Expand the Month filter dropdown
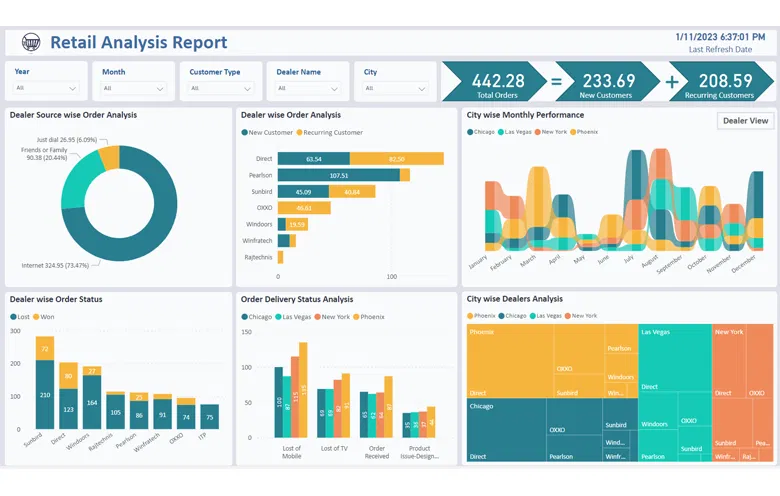Image resolution: width=780 pixels, height=496 pixels. [136, 88]
